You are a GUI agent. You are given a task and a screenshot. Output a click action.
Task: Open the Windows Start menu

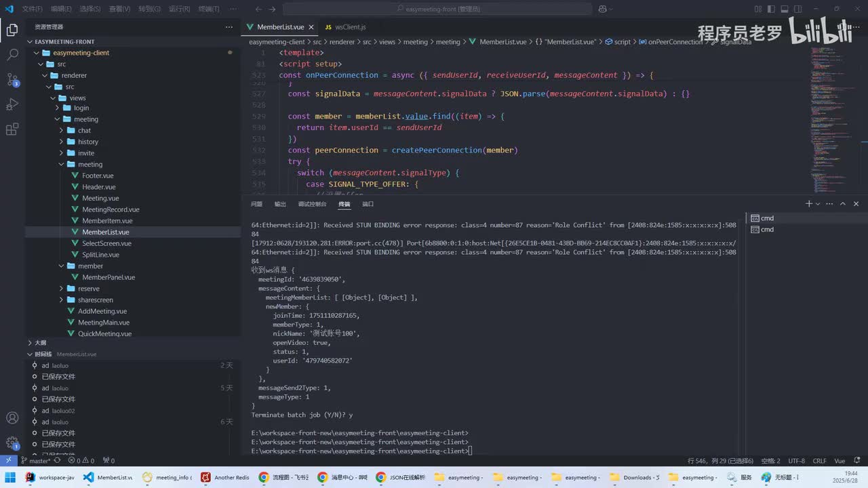coord(10,477)
